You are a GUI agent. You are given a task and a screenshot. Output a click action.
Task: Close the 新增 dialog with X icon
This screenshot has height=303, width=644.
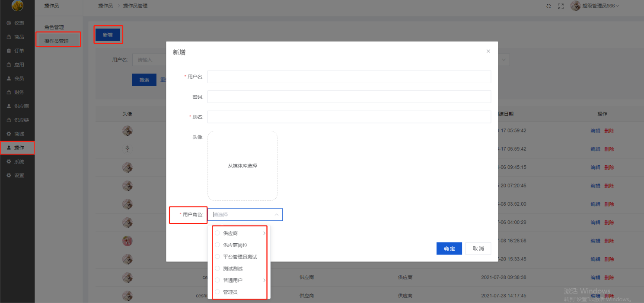(x=488, y=51)
